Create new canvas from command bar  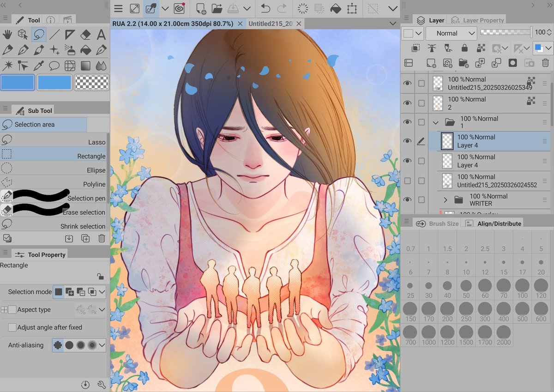(x=201, y=8)
